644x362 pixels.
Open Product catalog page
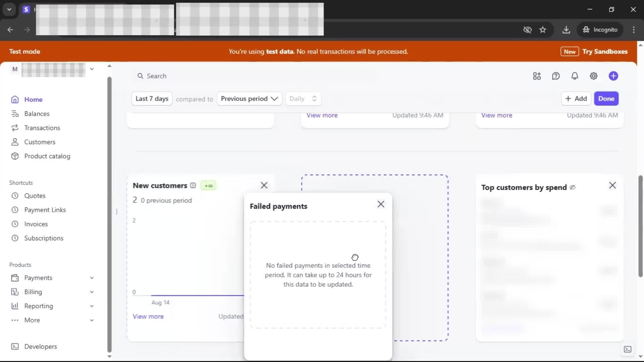47,156
